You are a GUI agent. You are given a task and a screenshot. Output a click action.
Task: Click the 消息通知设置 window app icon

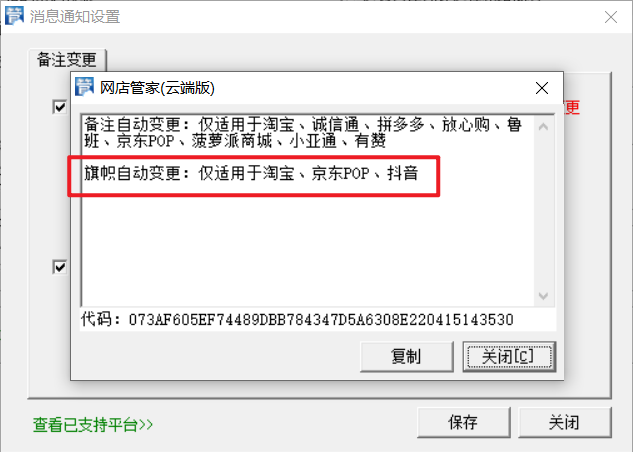point(14,16)
